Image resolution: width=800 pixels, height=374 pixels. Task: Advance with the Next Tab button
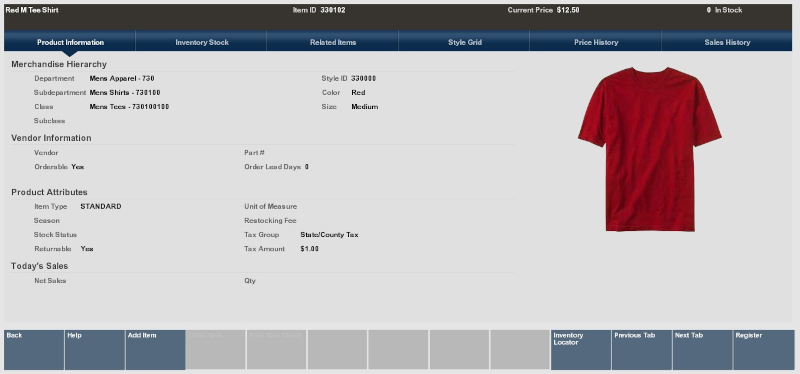(x=702, y=350)
